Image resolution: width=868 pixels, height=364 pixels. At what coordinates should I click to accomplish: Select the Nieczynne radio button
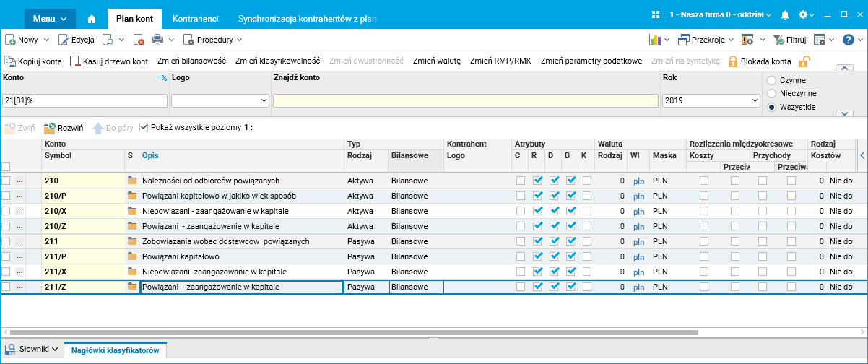772,93
